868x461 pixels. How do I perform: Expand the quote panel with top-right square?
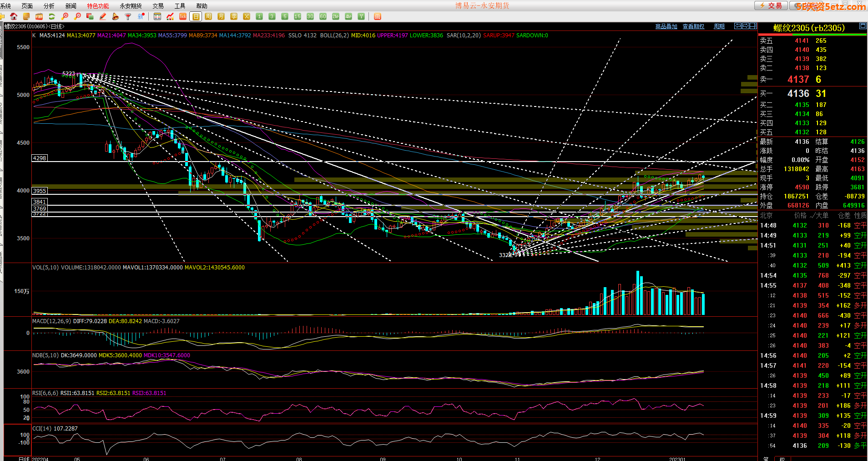(x=863, y=26)
